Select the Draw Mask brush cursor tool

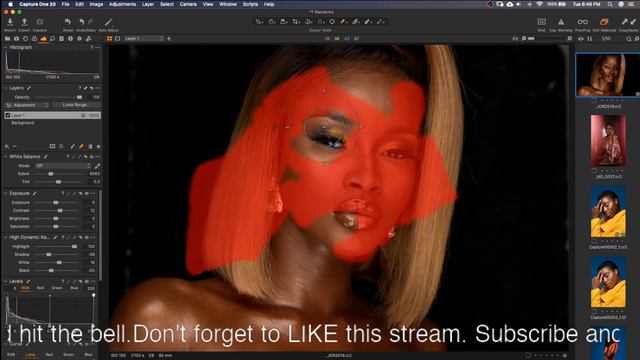point(344,22)
